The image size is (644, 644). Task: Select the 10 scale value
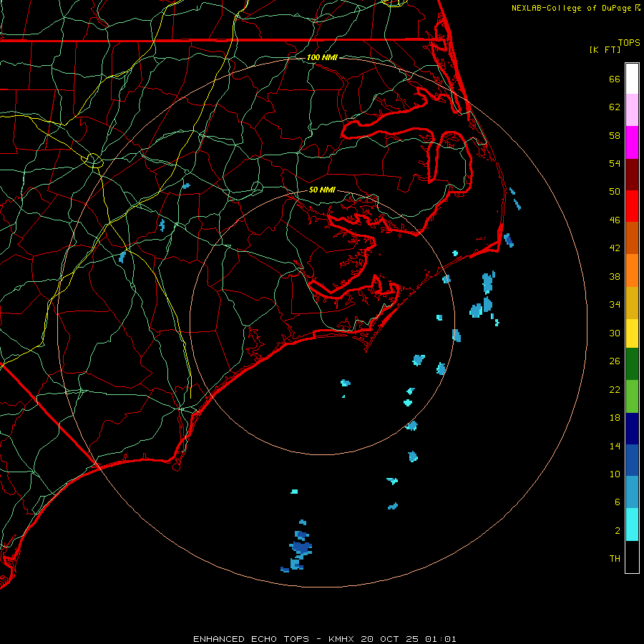[x=615, y=474]
